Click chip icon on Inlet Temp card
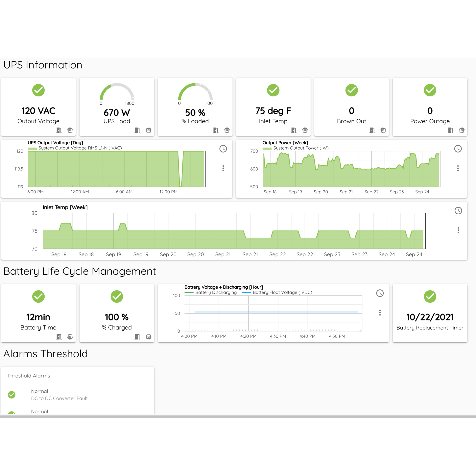This screenshot has height=476, width=476. coord(305,130)
